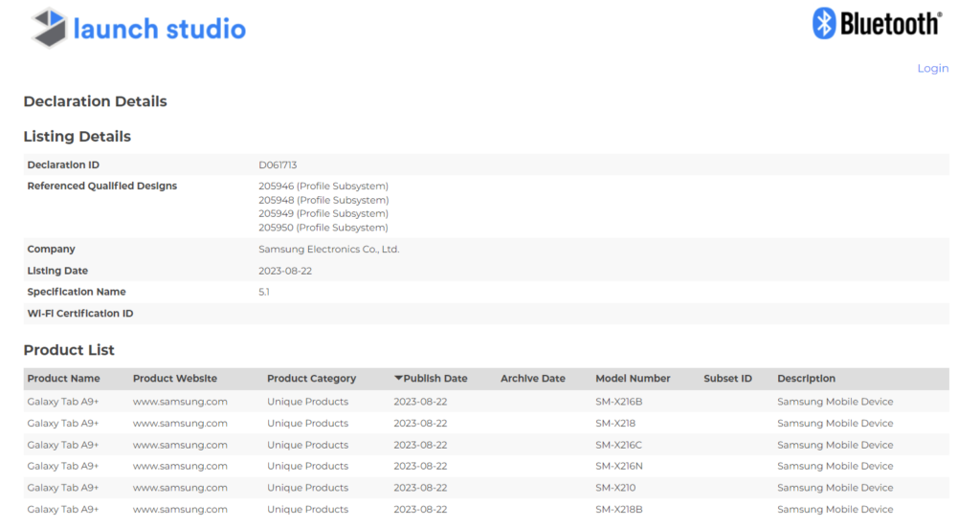Open www.samsung.com link in SM-X216B row
This screenshot has height=526, width=980.
180,402
